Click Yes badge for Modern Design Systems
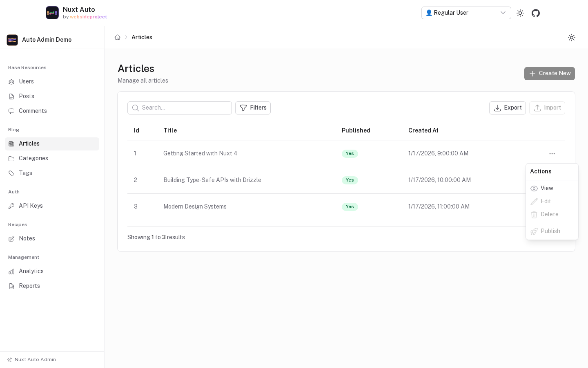Viewport: 588px width, 368px height. tap(350, 207)
